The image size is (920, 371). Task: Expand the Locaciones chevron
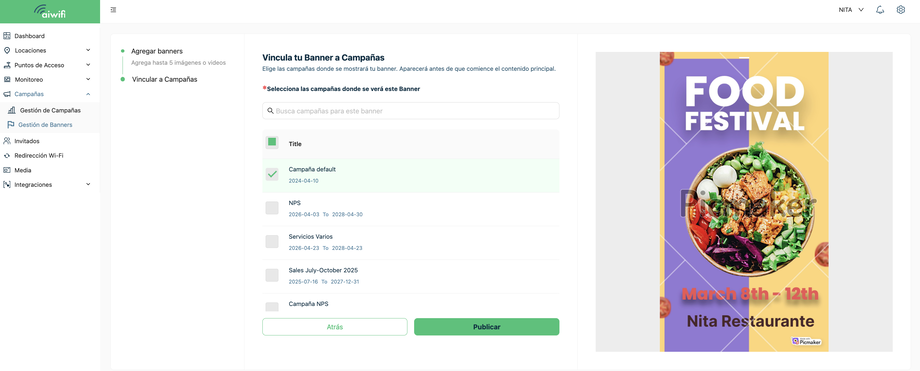(88, 50)
